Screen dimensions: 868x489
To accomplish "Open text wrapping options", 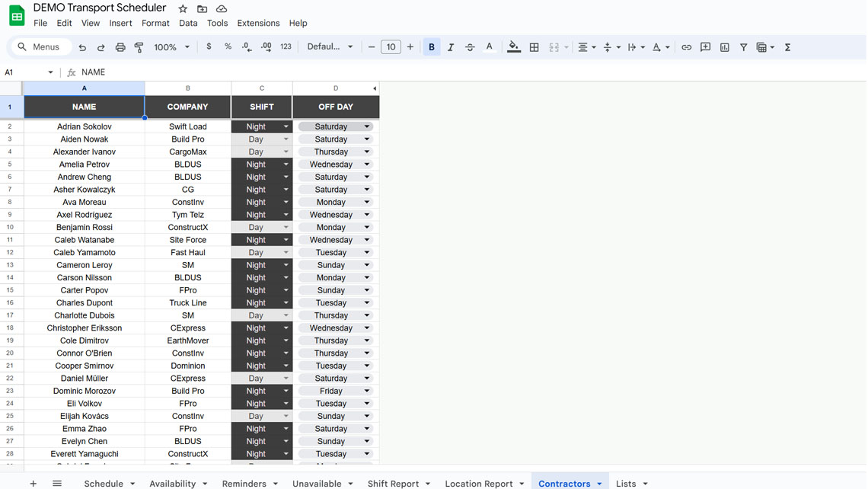I will [x=636, y=47].
